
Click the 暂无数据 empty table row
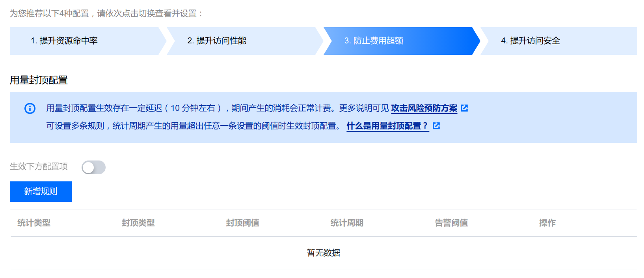[x=323, y=253]
